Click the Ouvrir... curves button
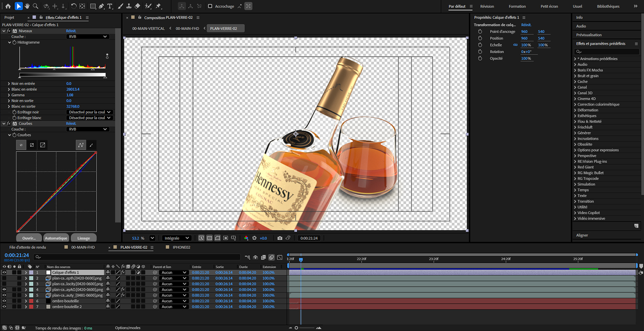This screenshot has height=331, width=644. [29, 238]
